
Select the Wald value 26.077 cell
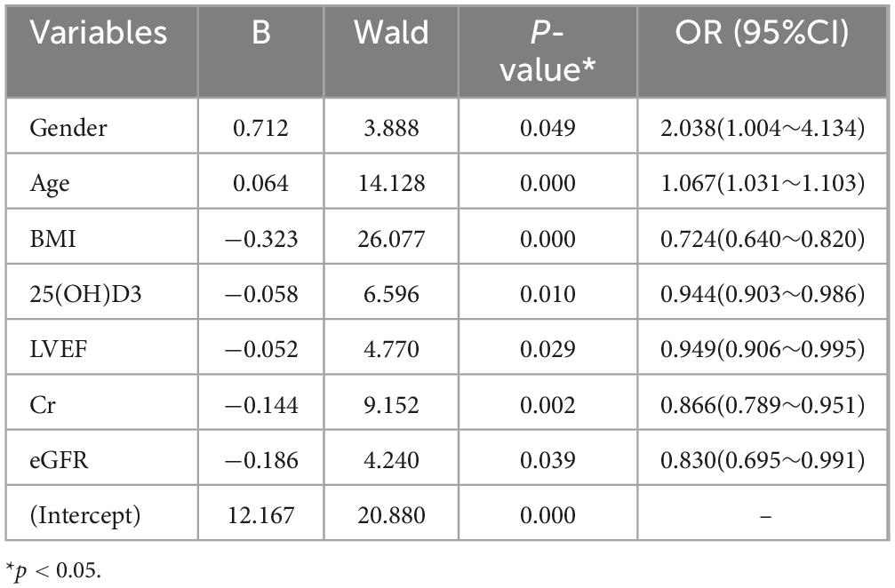point(391,239)
